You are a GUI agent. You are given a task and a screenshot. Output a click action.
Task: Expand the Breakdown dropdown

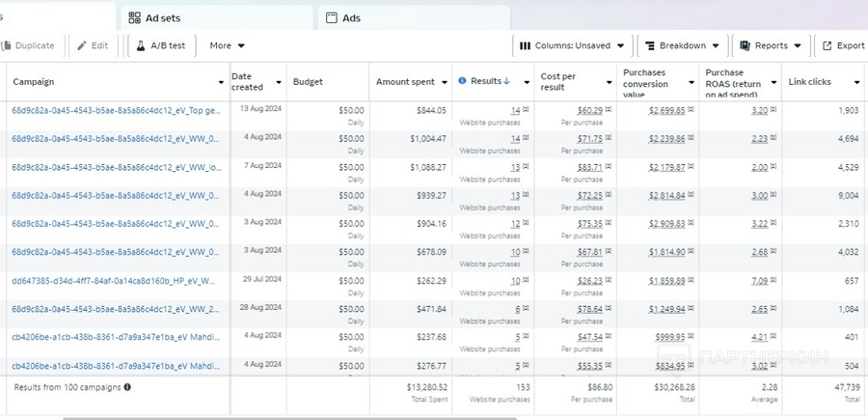pos(683,45)
